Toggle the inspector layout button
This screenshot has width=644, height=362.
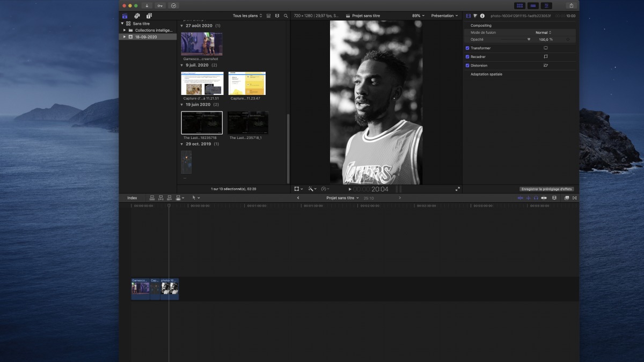pyautogui.click(x=546, y=5)
